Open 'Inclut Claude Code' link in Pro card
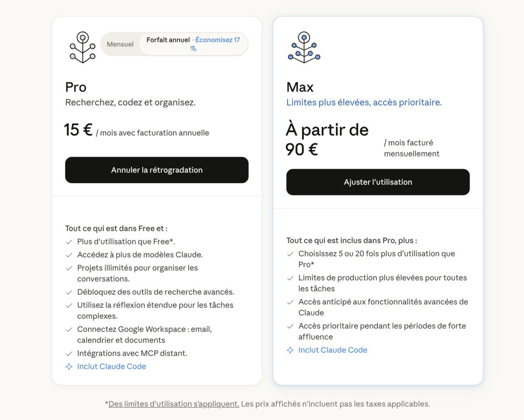 [111, 367]
